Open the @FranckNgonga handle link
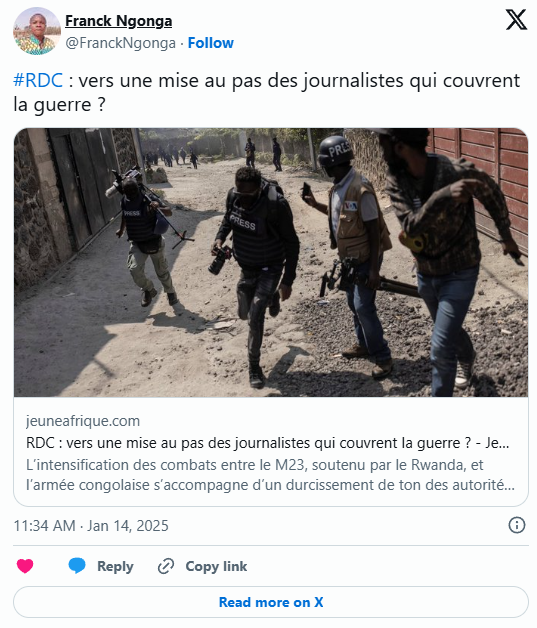This screenshot has height=628, width=537. [x=121, y=43]
